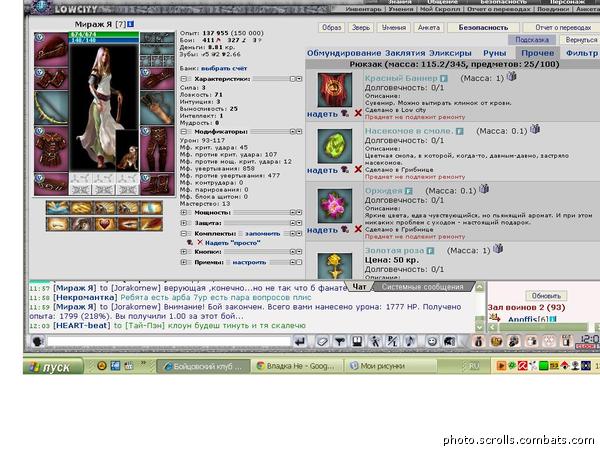Viewport: 600px width, 450px height.
Task: Delete Орхидея with red X
Action: point(358,229)
